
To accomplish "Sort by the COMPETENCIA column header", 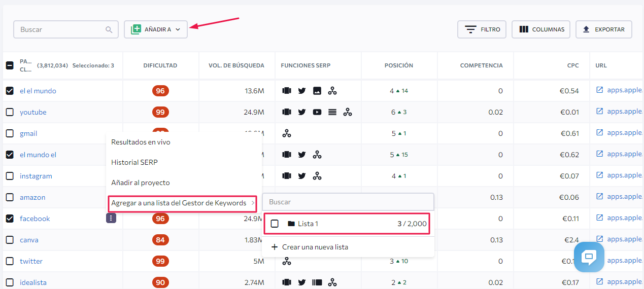I will (x=482, y=65).
